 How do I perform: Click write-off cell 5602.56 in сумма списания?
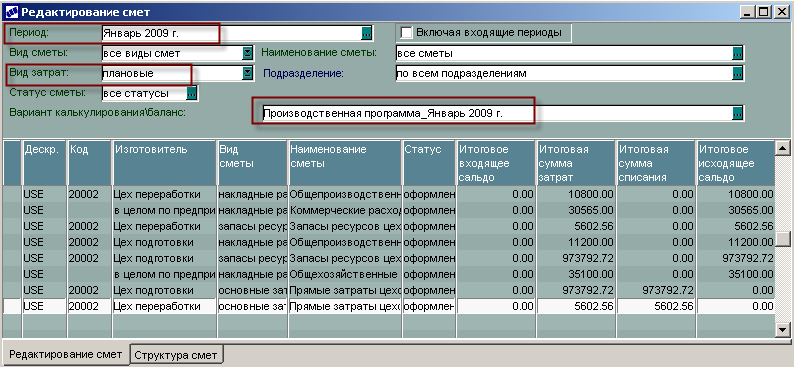pos(656,306)
